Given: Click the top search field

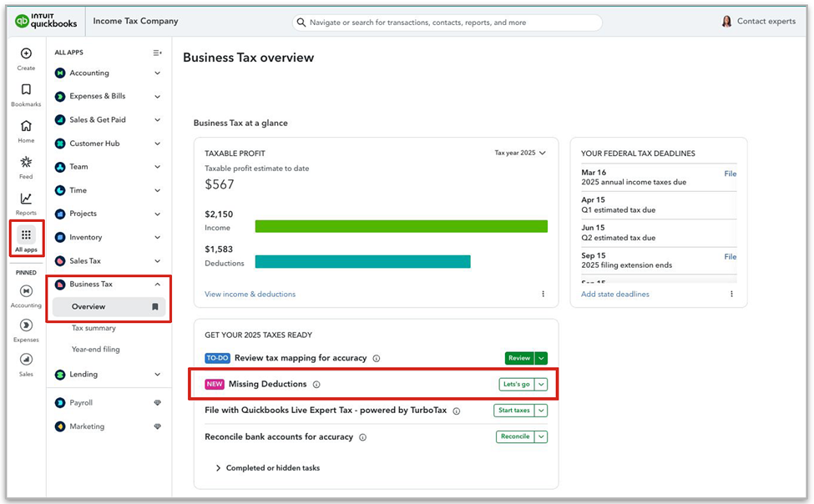Looking at the screenshot, I should 447,23.
